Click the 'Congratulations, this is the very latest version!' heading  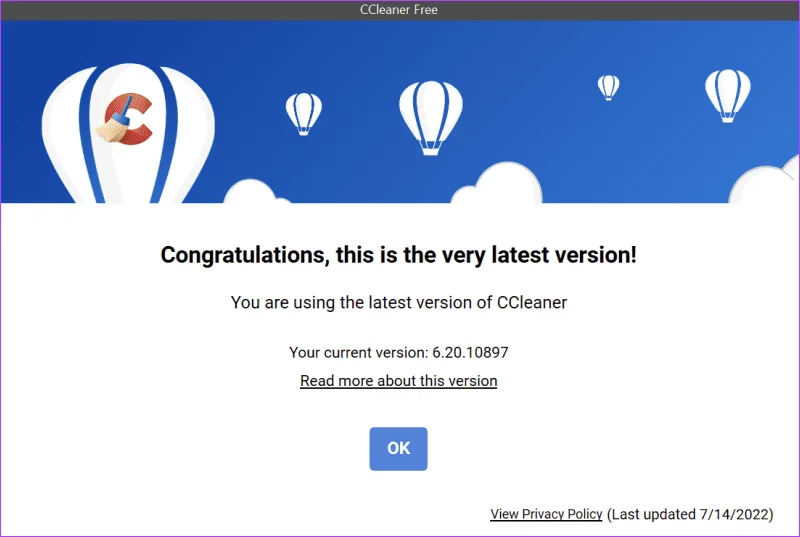click(398, 254)
